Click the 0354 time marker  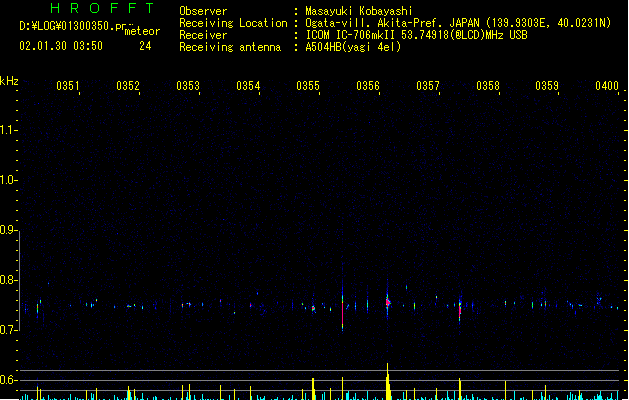point(248,86)
